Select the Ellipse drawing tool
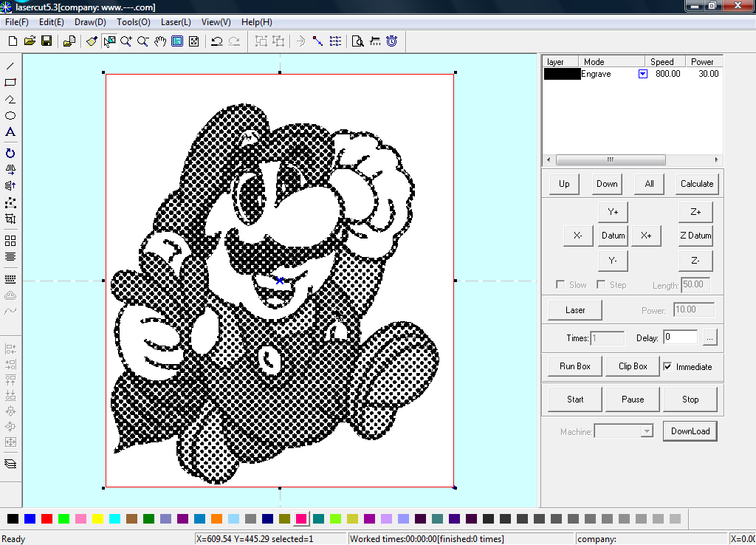Viewport: 756px width, 545px height. pyautogui.click(x=10, y=116)
